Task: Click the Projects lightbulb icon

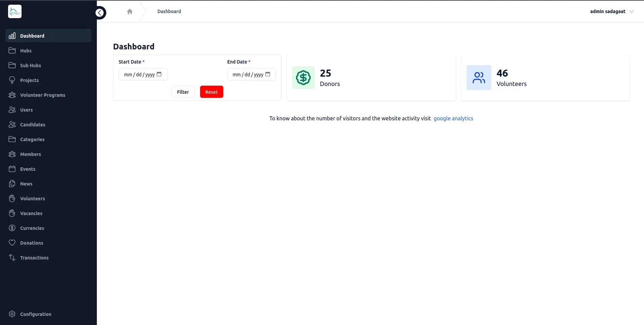Action: [12, 80]
